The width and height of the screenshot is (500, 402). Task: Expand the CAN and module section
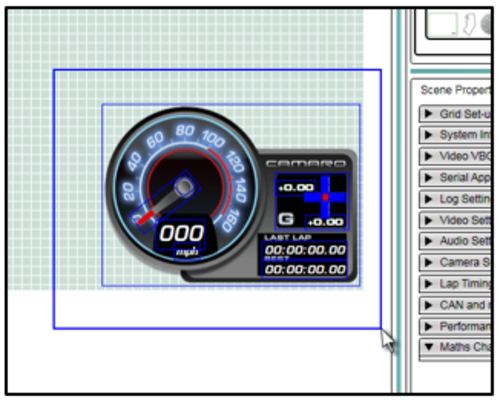(x=455, y=305)
